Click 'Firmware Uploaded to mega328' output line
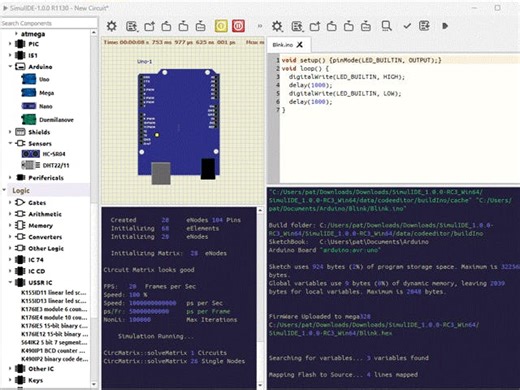 320,316
